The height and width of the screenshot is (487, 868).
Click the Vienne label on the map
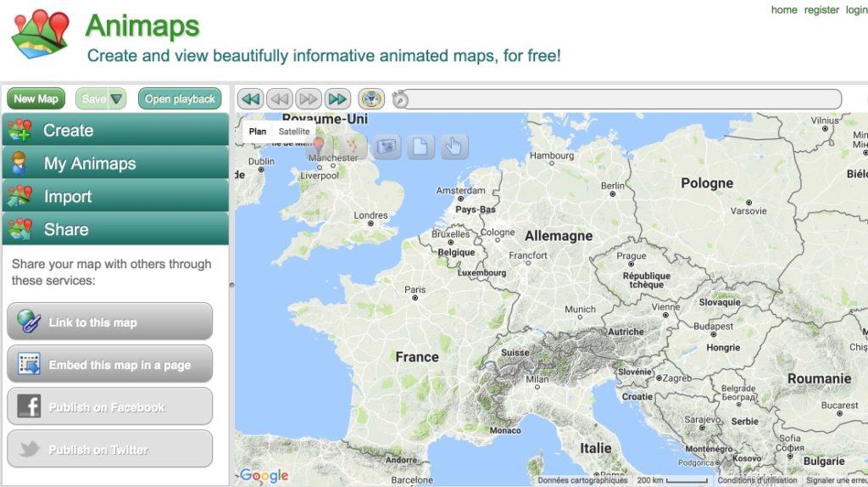(665, 306)
